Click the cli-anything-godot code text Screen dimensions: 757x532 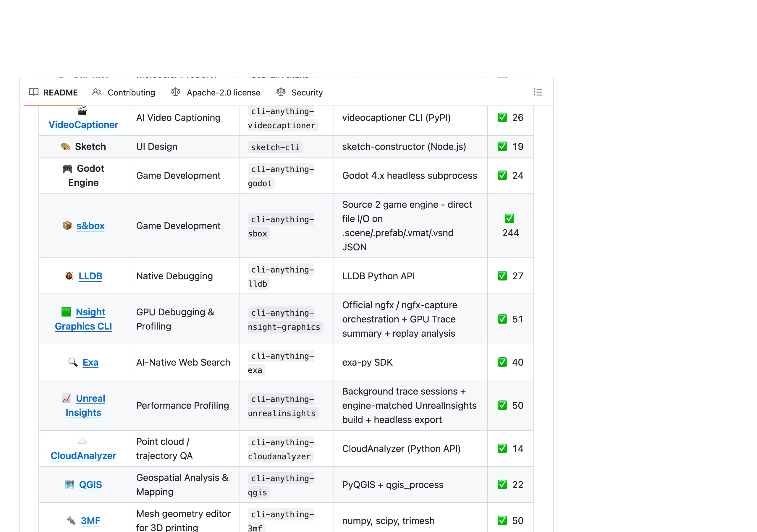click(x=281, y=176)
